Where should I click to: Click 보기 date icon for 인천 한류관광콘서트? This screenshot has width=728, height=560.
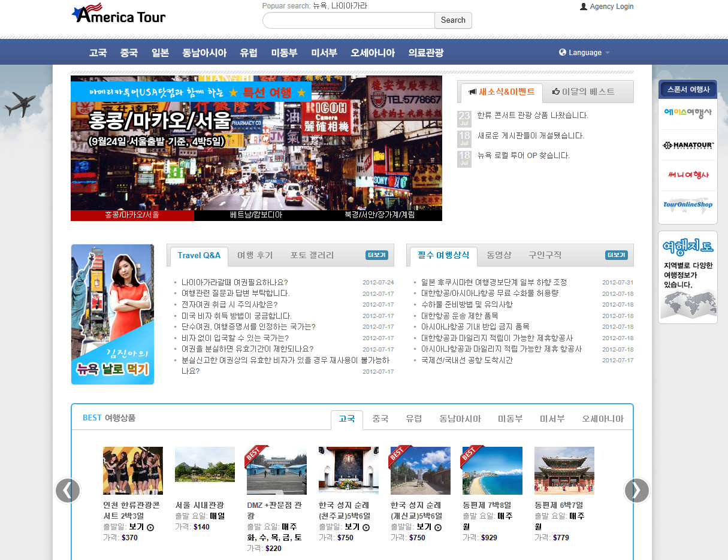pyautogui.click(x=150, y=527)
